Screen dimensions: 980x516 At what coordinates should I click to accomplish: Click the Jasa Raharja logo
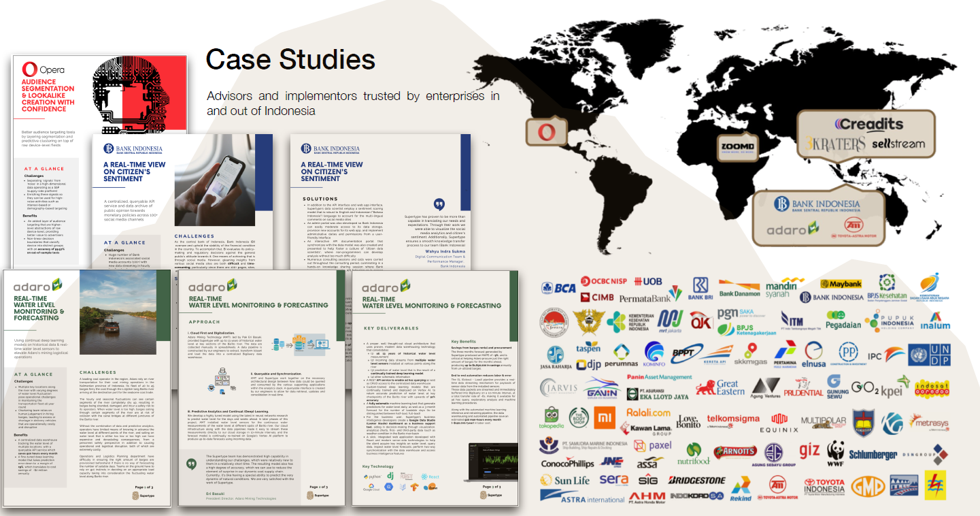555,357
